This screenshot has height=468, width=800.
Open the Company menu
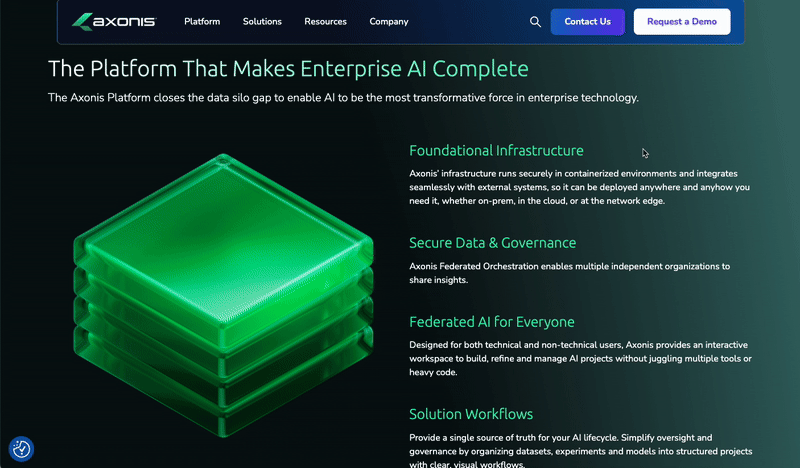click(x=389, y=21)
